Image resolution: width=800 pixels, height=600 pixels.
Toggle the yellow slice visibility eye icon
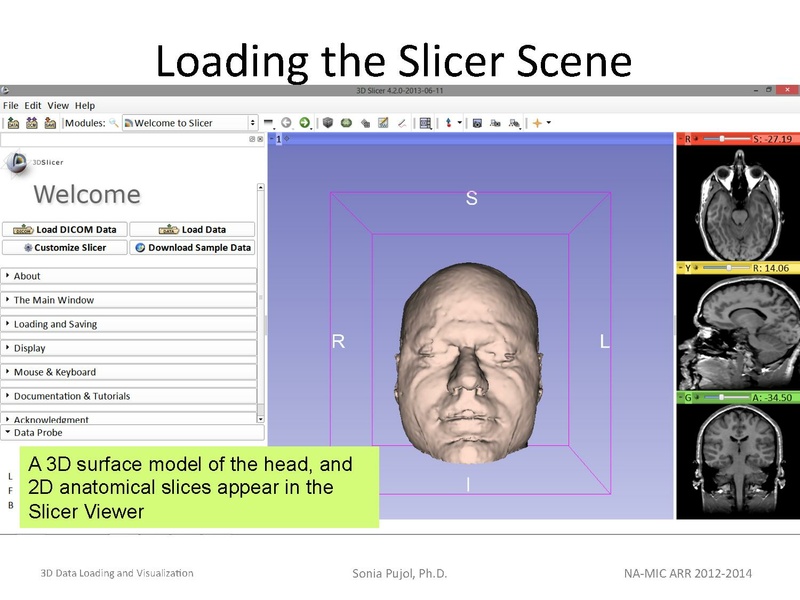(x=696, y=268)
